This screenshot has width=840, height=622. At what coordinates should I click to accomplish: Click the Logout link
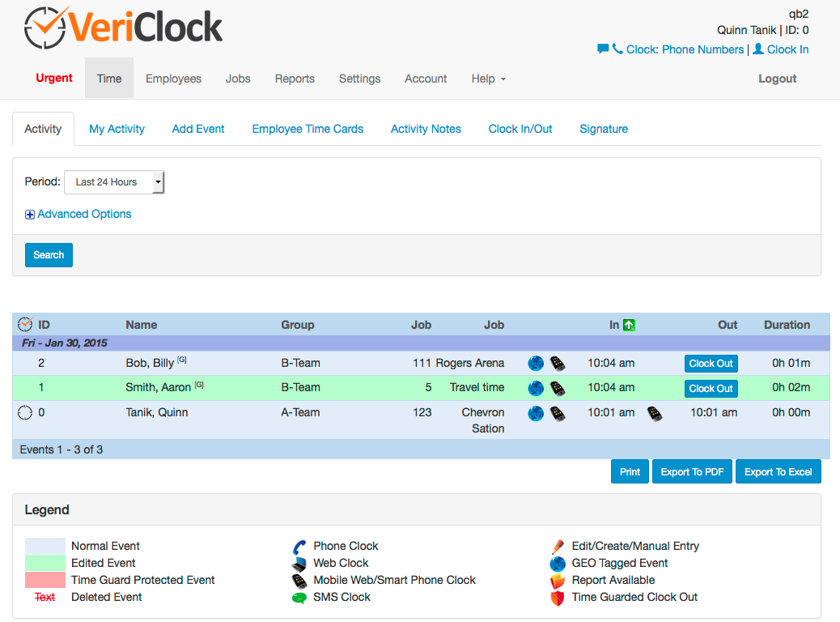click(x=776, y=79)
